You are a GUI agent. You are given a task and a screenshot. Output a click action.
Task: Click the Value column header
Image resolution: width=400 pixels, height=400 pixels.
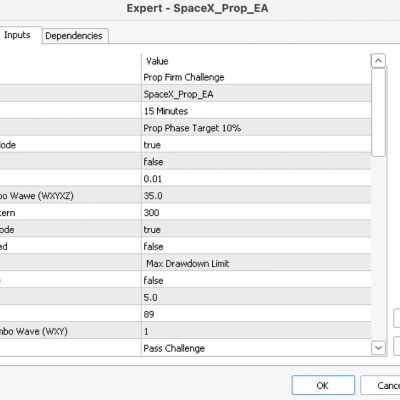tap(157, 61)
